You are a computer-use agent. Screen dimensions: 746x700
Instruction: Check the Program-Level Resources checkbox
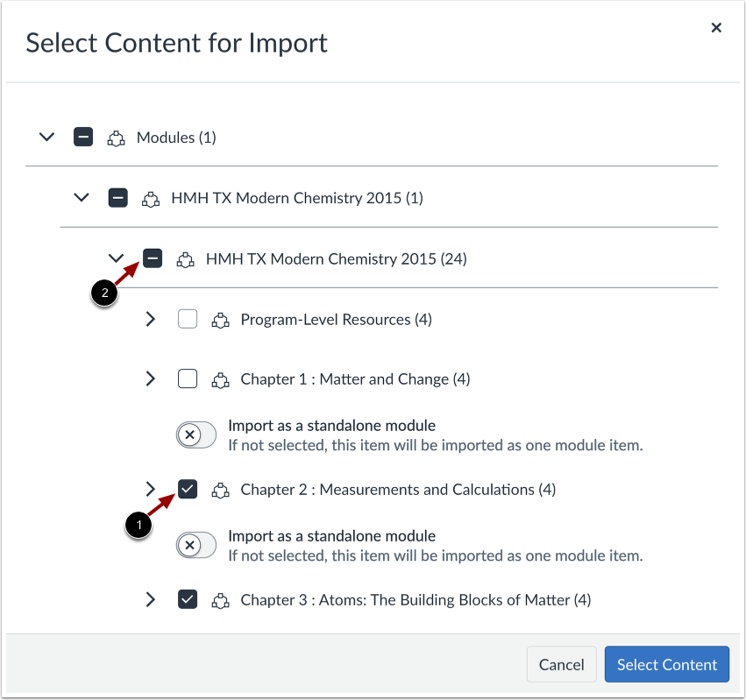click(188, 319)
